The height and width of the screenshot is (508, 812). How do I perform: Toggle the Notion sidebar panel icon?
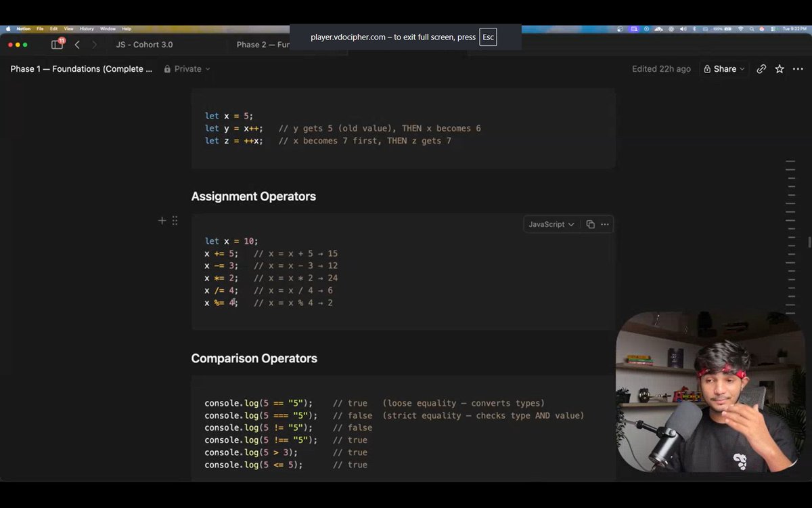(x=58, y=44)
